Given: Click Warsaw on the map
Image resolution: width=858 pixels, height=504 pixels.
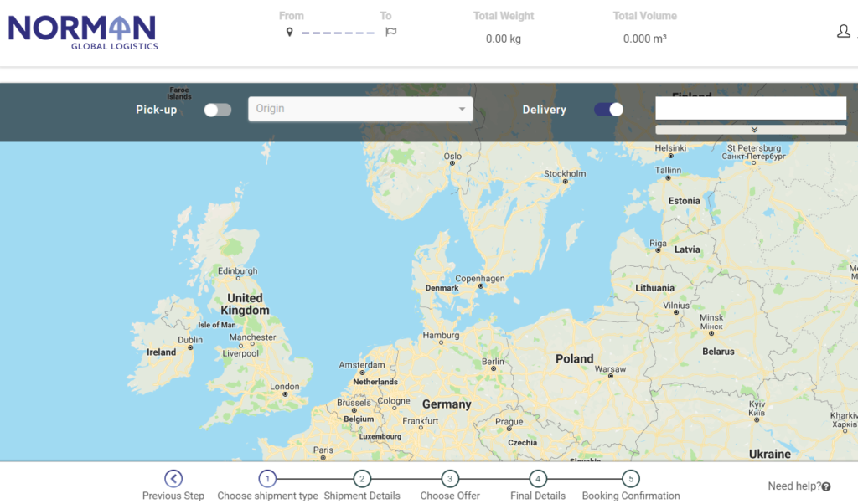Looking at the screenshot, I should point(610,369).
